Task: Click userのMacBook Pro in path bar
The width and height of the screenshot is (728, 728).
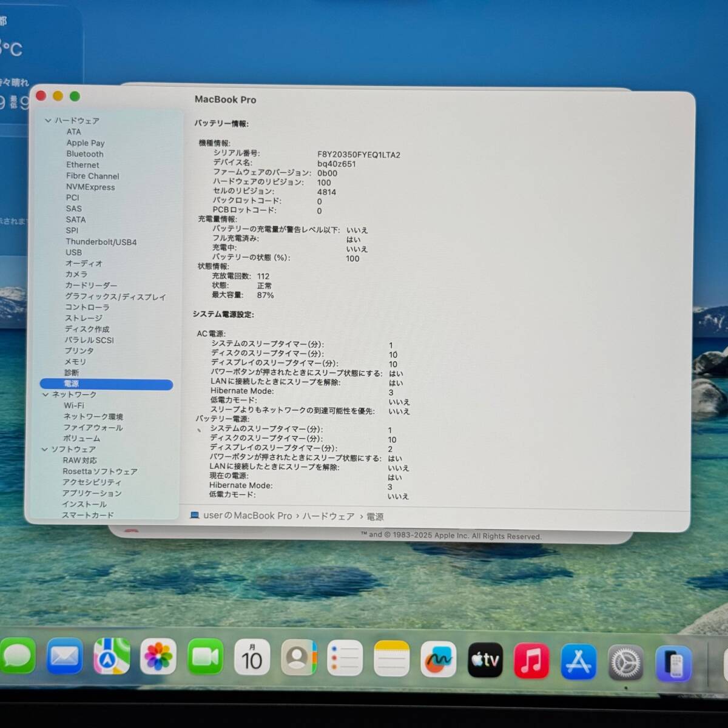Action: pos(248,516)
